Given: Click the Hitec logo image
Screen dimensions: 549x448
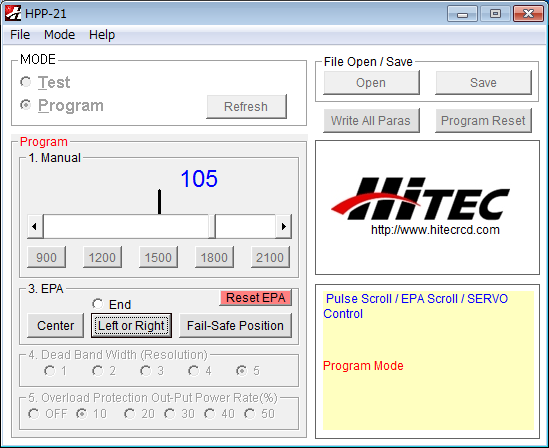Looking at the screenshot, I should point(420,198).
